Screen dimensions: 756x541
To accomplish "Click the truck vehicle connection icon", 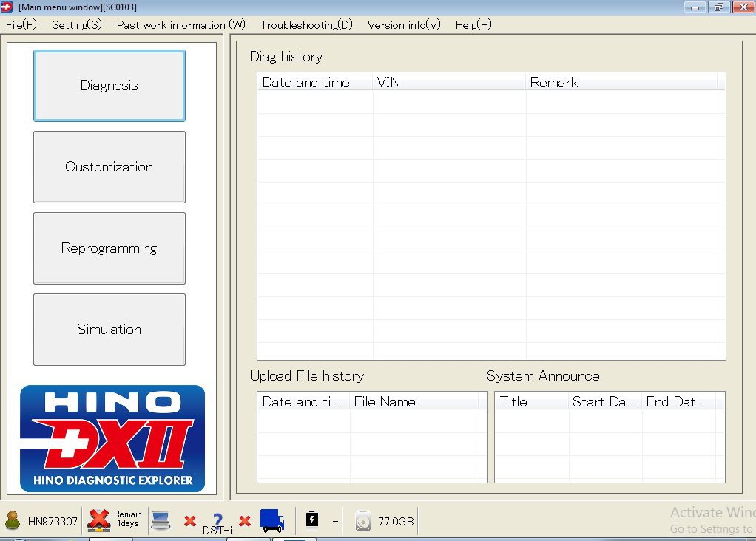I will pos(272,521).
